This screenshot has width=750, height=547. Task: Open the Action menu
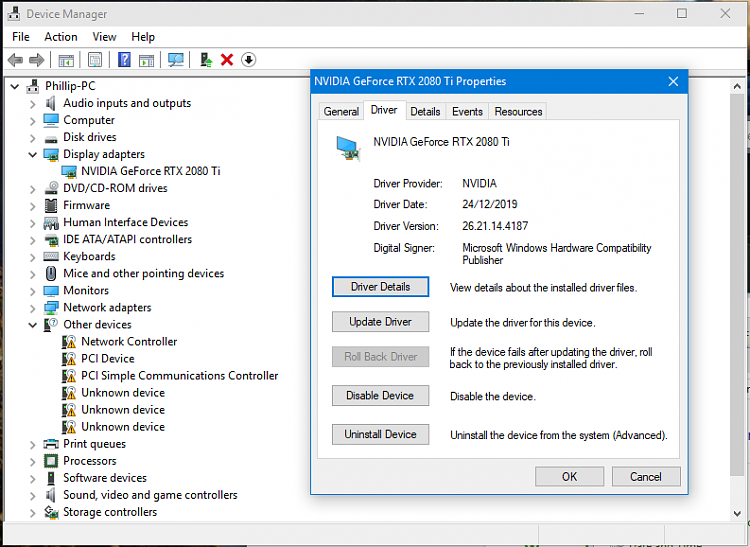click(61, 37)
